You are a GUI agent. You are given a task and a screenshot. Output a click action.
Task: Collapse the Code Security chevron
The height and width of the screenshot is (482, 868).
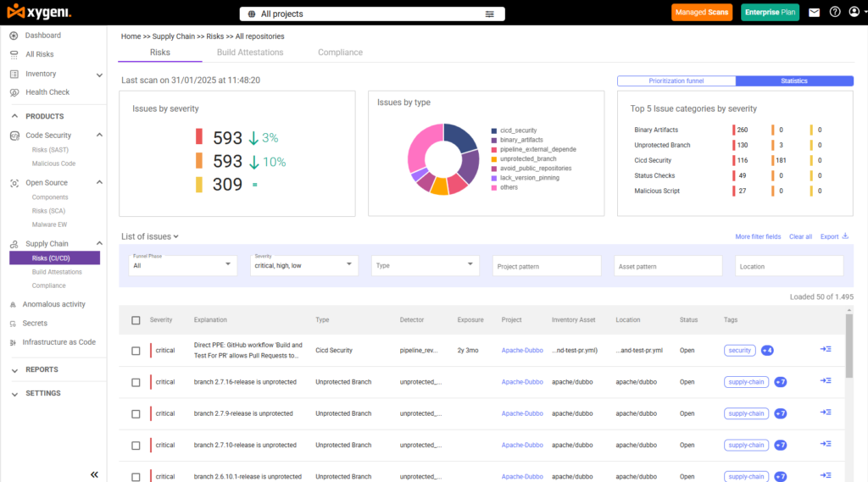pos(99,135)
